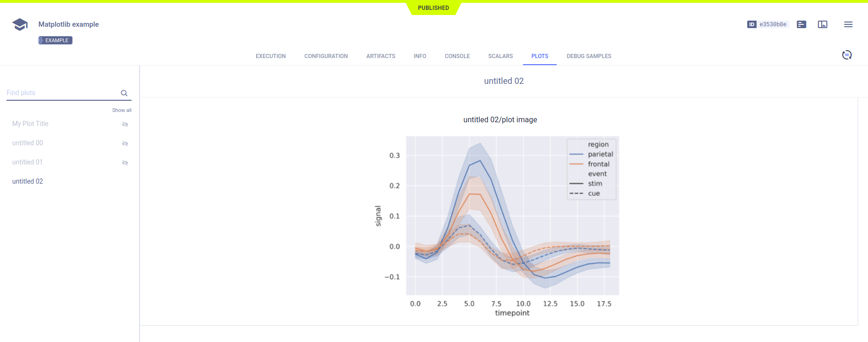Click the graduation cap experiment icon
Image resolution: width=868 pixels, height=342 pixels.
click(x=20, y=24)
